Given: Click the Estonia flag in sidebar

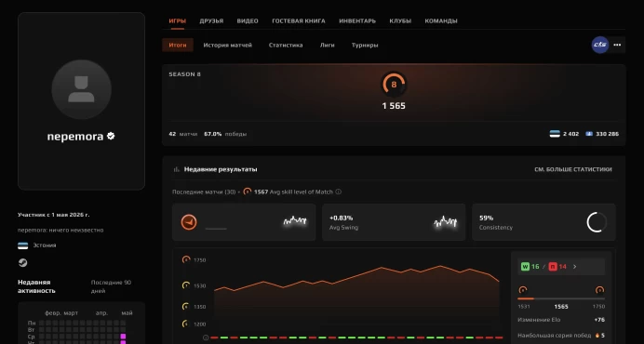Looking at the screenshot, I should pyautogui.click(x=23, y=245).
